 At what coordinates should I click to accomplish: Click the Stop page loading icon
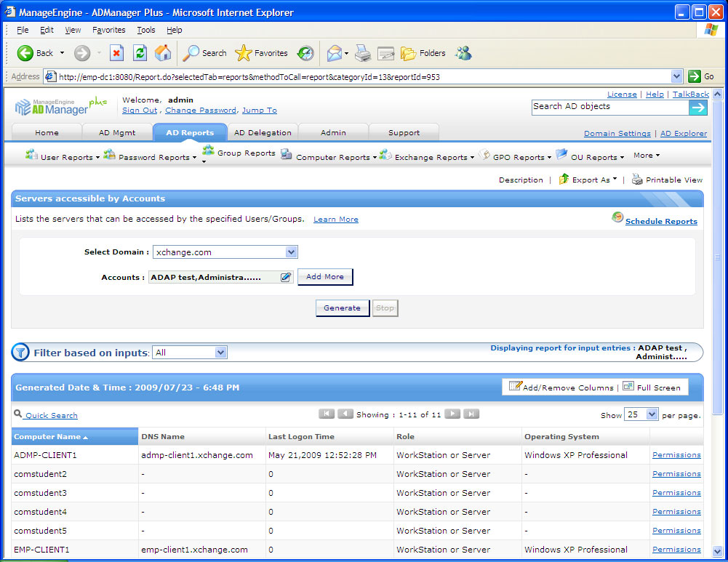pos(117,53)
